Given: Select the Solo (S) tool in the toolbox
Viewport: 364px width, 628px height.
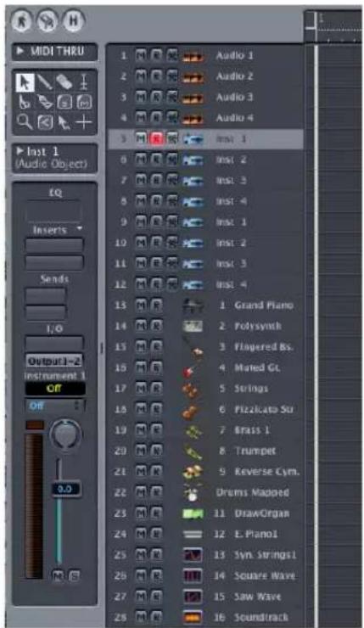Looking at the screenshot, I should (64, 102).
